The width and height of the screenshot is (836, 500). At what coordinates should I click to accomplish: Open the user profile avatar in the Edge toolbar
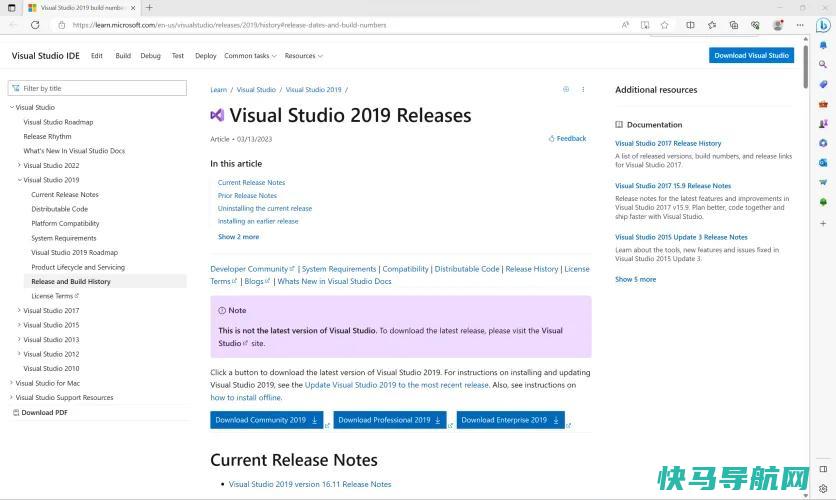[x=778, y=25]
